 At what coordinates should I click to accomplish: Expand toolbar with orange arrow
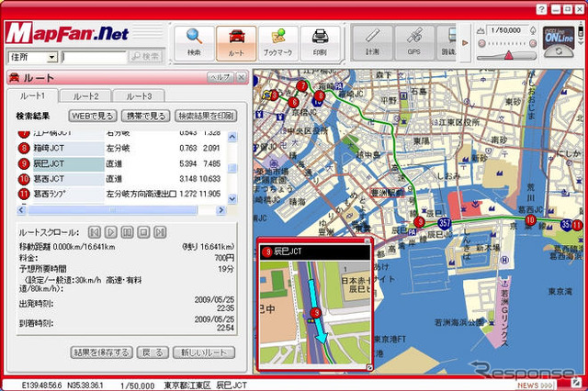point(465,43)
